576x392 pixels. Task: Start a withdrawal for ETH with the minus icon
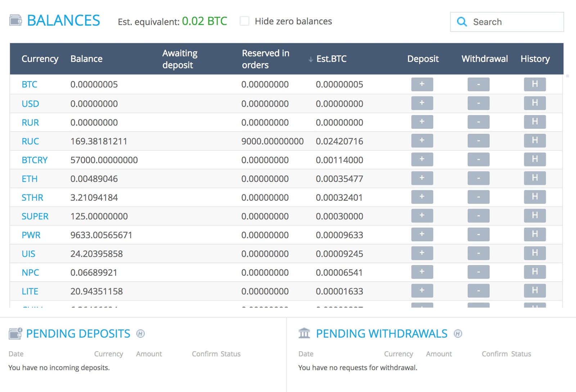(478, 178)
